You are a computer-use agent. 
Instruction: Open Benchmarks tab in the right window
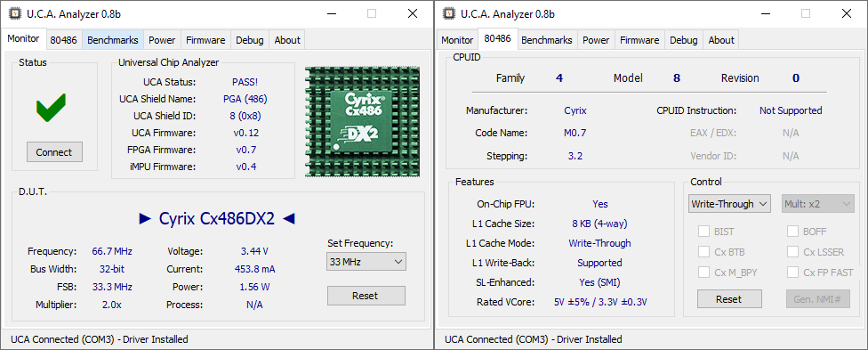[547, 40]
